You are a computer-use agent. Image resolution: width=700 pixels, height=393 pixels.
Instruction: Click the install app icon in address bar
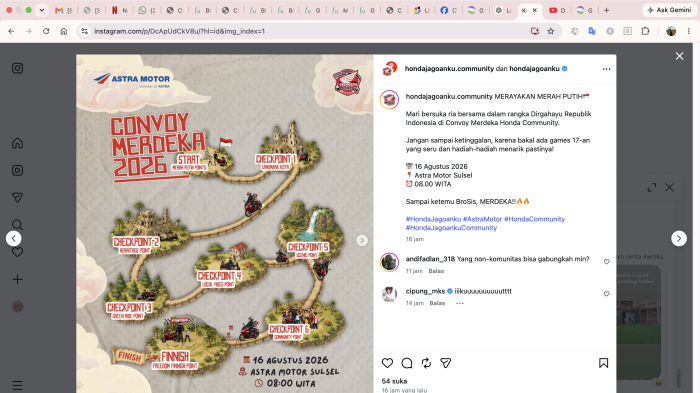(535, 31)
